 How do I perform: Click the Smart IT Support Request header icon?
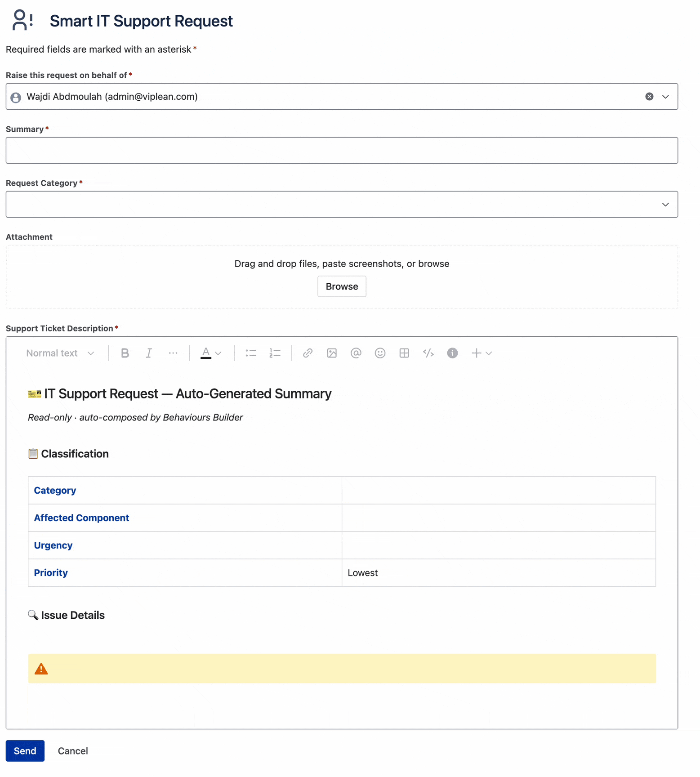coord(22,21)
